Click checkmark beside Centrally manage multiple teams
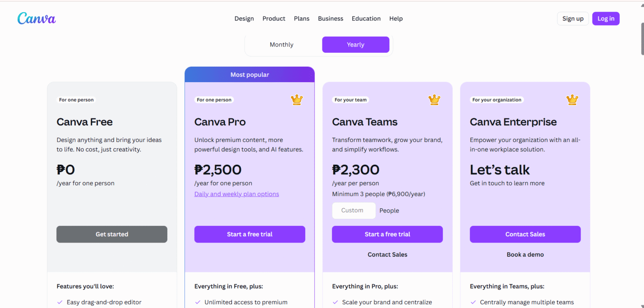 pyautogui.click(x=473, y=302)
